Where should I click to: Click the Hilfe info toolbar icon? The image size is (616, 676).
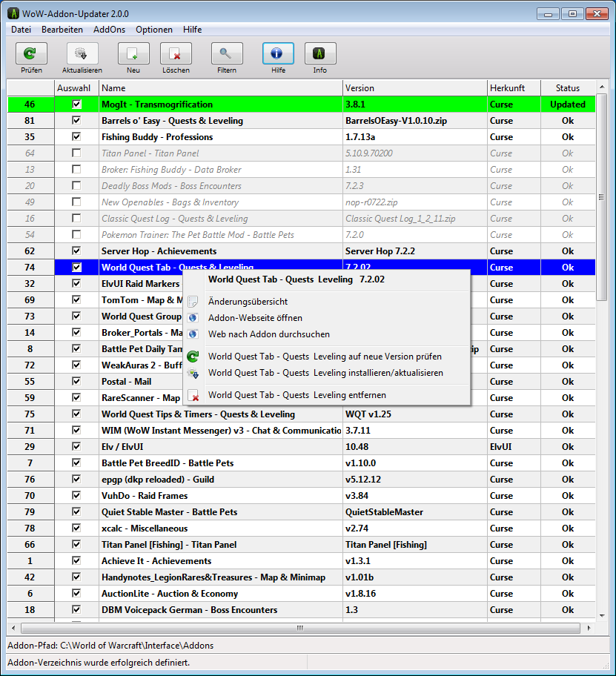point(278,53)
